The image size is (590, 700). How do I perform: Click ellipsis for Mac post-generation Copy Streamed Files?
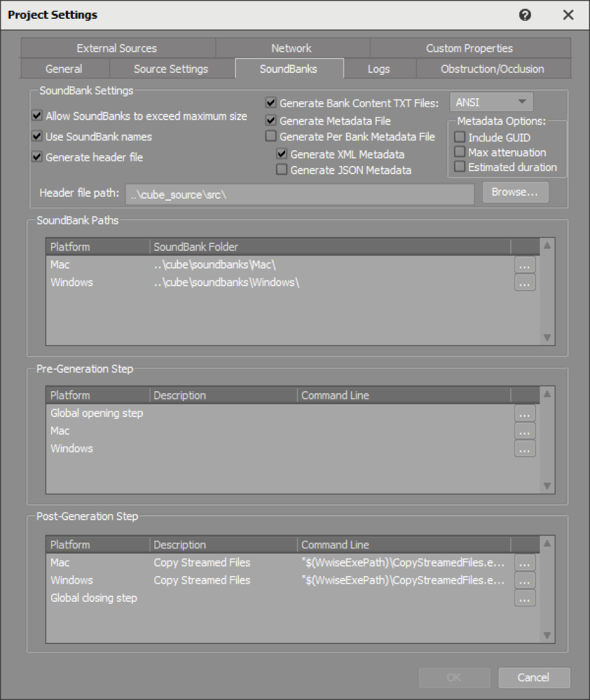point(525,563)
